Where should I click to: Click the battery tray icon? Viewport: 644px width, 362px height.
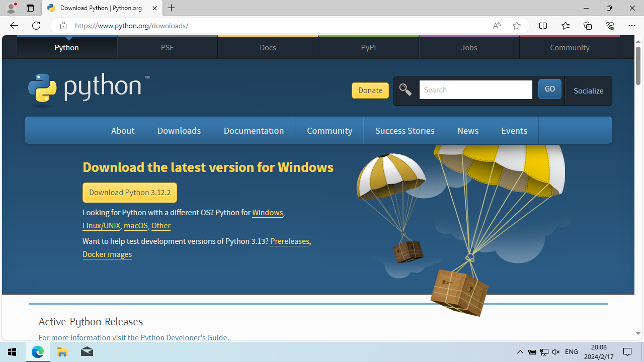(532, 352)
